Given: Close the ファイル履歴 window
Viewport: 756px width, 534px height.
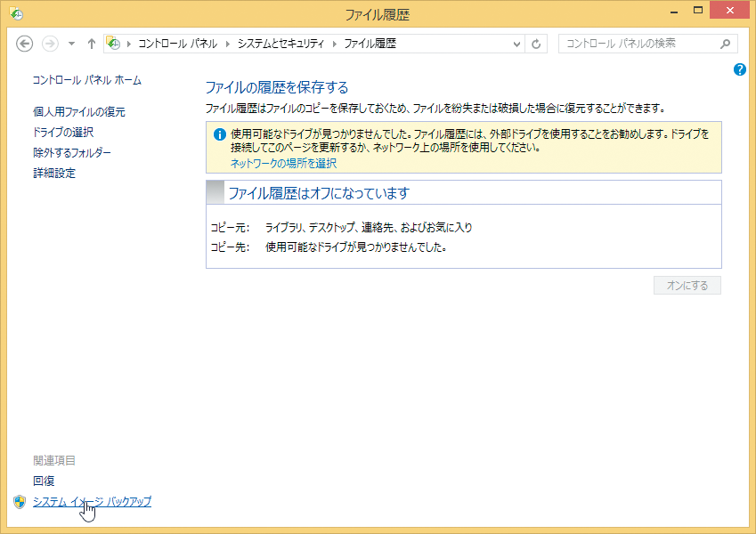Looking at the screenshot, I should pos(729,11).
